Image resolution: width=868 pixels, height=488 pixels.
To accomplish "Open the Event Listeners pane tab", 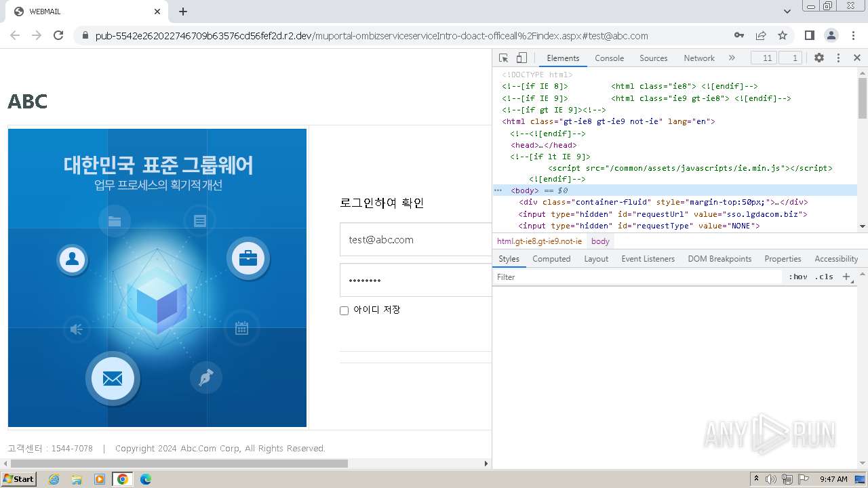I will click(x=648, y=259).
